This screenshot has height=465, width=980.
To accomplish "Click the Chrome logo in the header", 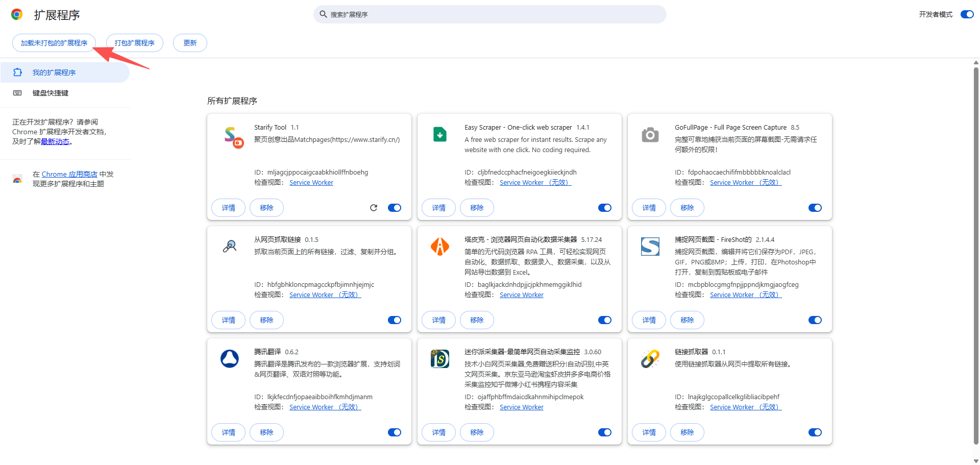I will coord(17,14).
